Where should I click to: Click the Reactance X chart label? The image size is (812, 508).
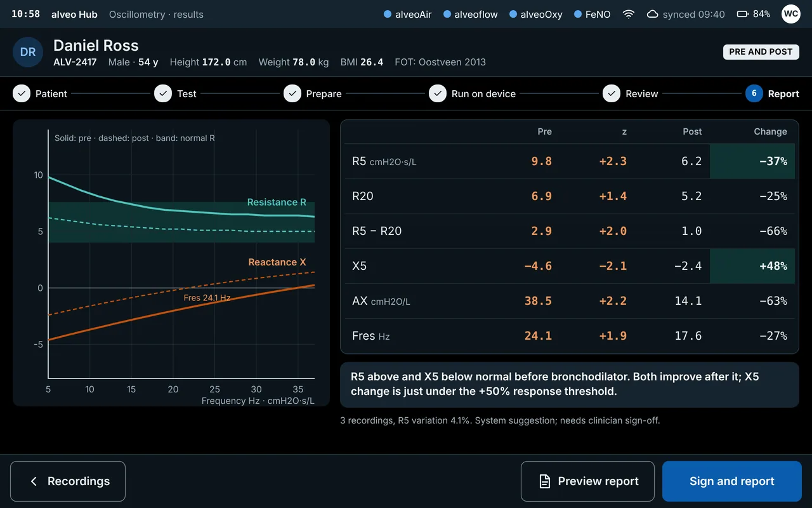coord(277,262)
